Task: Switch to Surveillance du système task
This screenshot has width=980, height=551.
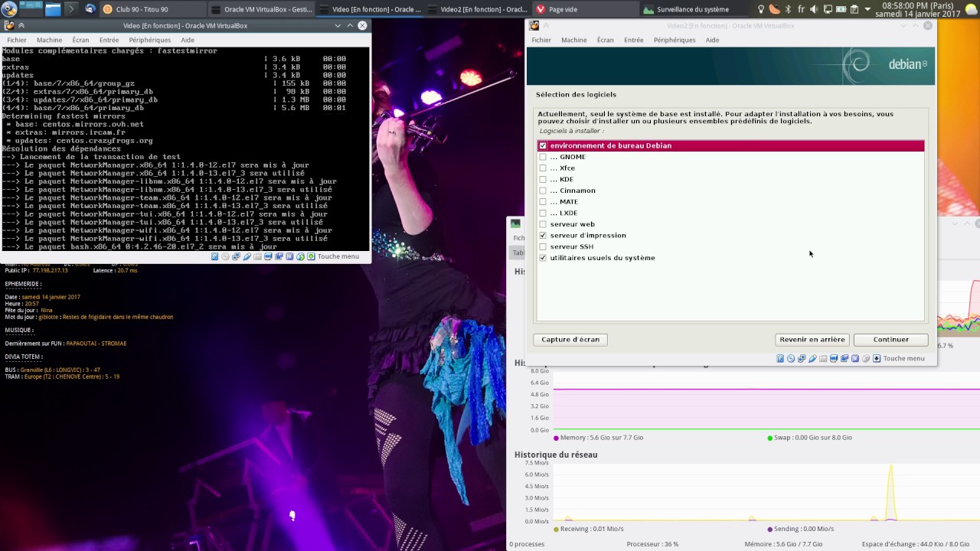Action: pos(693,9)
